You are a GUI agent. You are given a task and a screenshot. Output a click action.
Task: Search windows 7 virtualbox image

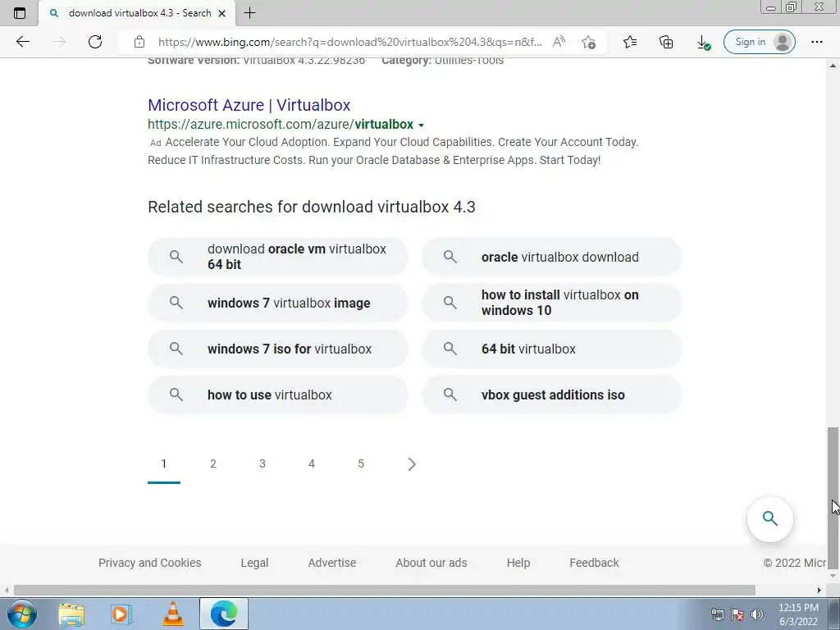click(278, 303)
